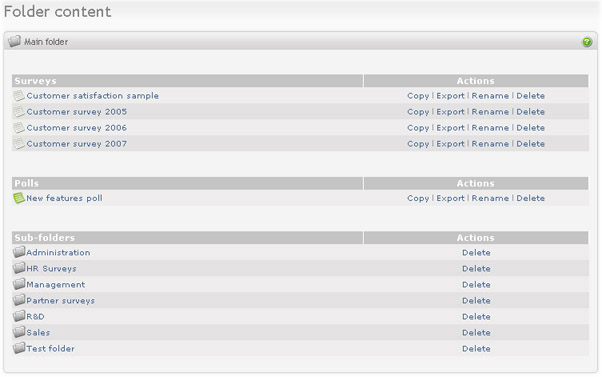
Task: Click the New features poll green icon
Action: pos(19,198)
